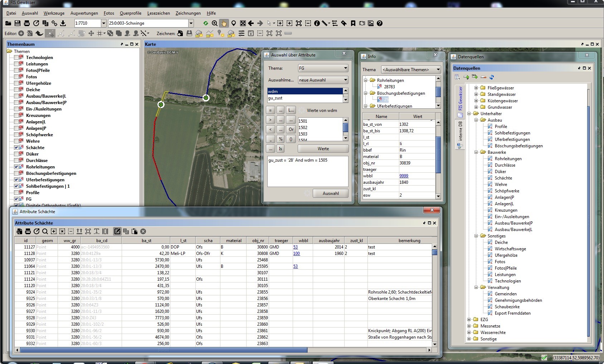Click the Editor move (four arrows) icon

coord(91,33)
